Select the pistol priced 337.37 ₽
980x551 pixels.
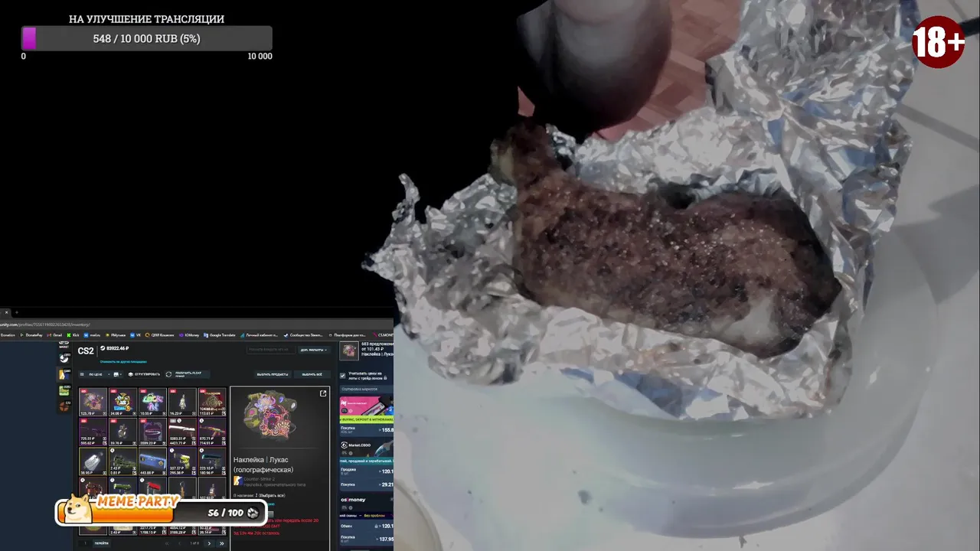coord(182,461)
